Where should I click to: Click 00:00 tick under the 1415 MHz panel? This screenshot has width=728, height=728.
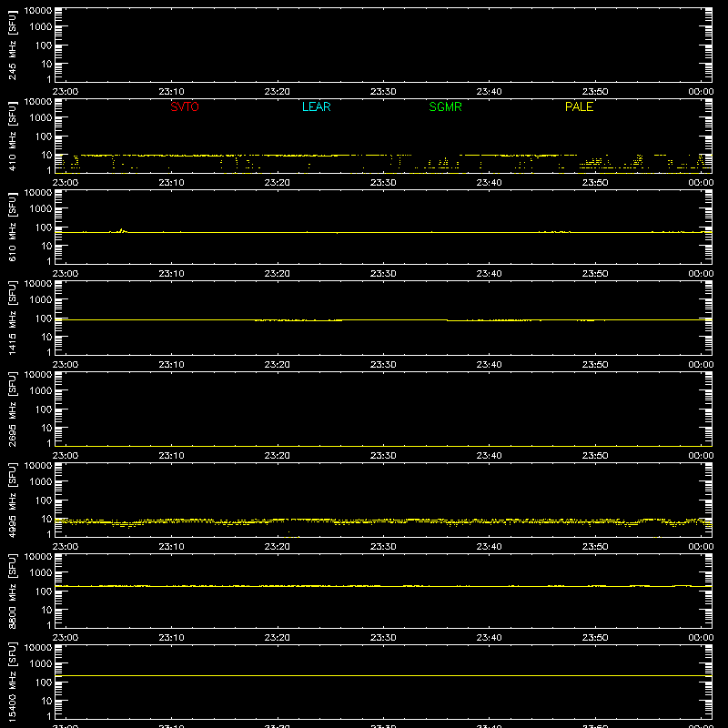[701, 365]
